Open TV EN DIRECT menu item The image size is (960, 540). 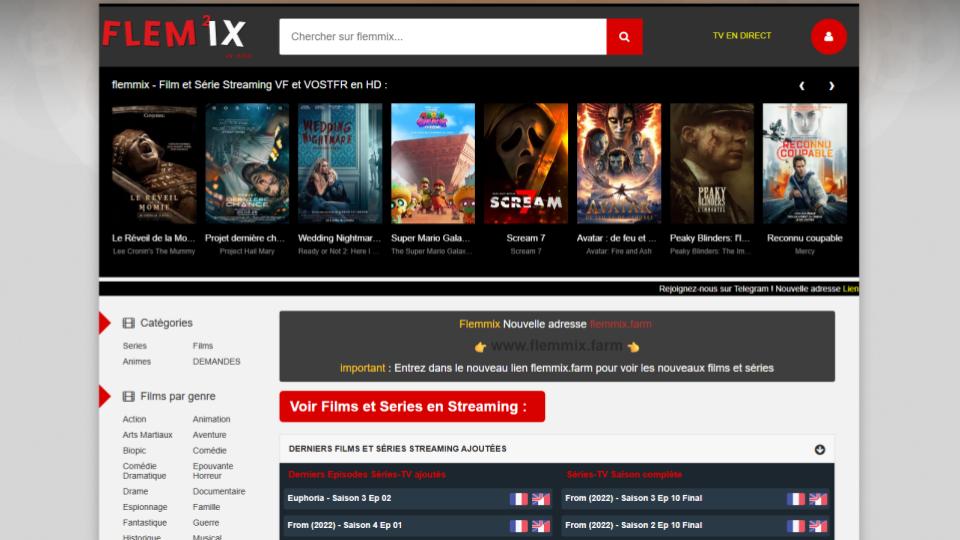[x=741, y=36]
